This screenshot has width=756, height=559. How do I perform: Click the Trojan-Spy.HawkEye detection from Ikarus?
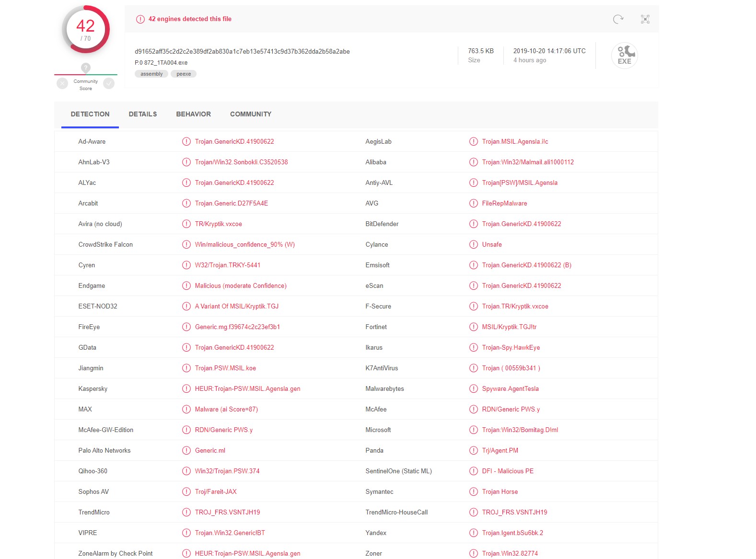pyautogui.click(x=511, y=348)
